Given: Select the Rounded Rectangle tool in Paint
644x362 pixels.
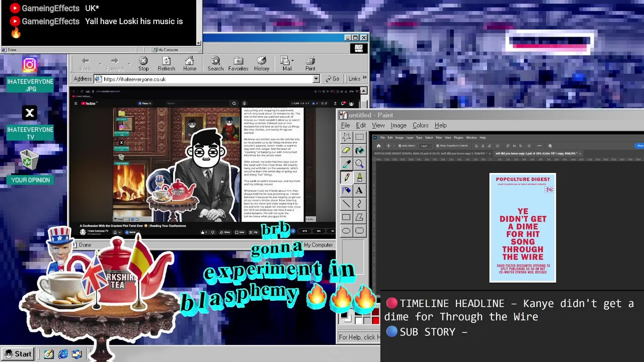Looking at the screenshot, I should point(359,231).
